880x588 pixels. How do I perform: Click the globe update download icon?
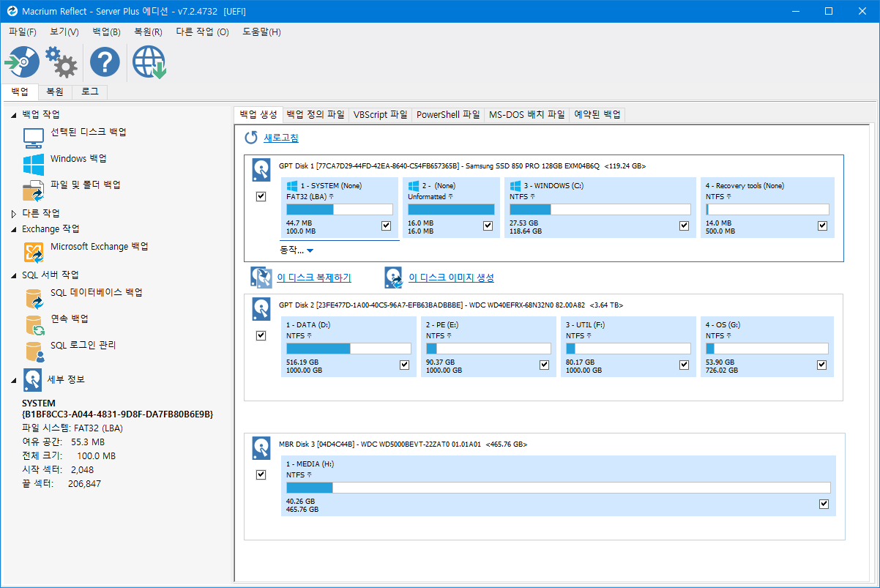(x=149, y=62)
